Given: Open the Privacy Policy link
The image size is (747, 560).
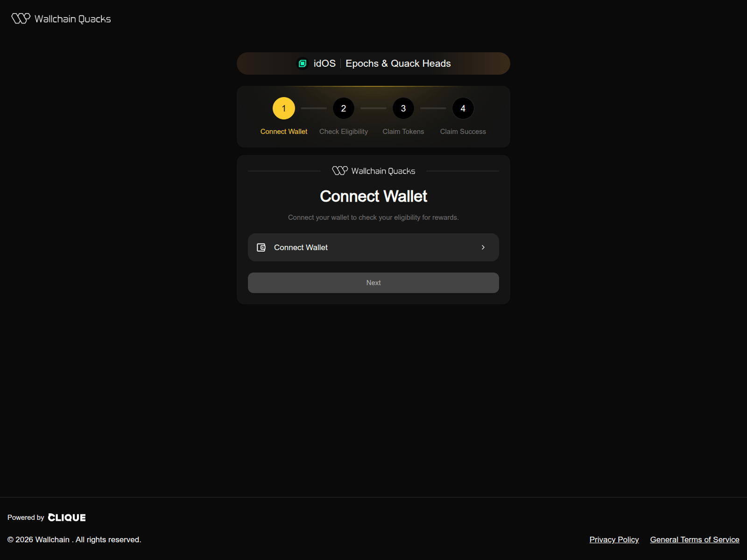Looking at the screenshot, I should click(x=614, y=539).
